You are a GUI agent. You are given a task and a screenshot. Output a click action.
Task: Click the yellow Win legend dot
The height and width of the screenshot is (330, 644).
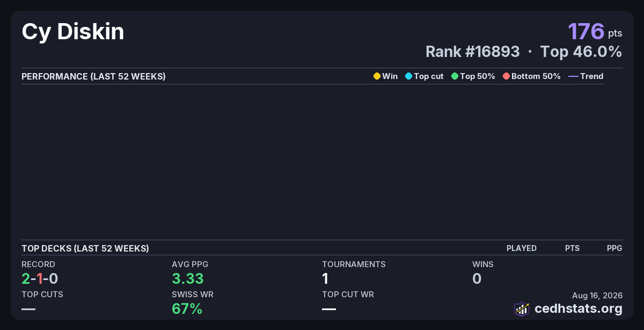377,76
